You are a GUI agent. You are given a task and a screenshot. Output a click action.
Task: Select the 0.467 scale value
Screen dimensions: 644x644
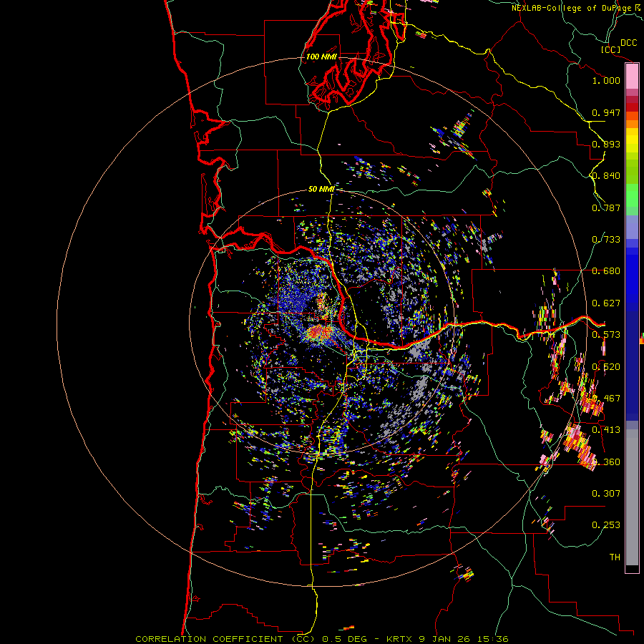click(x=606, y=399)
